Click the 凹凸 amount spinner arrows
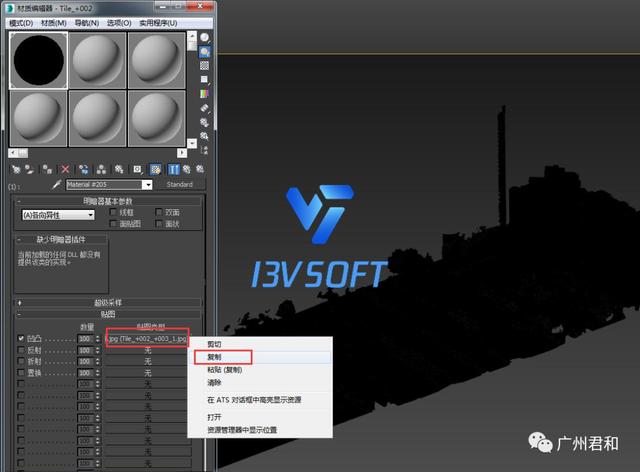The image size is (640, 472). tap(98, 338)
